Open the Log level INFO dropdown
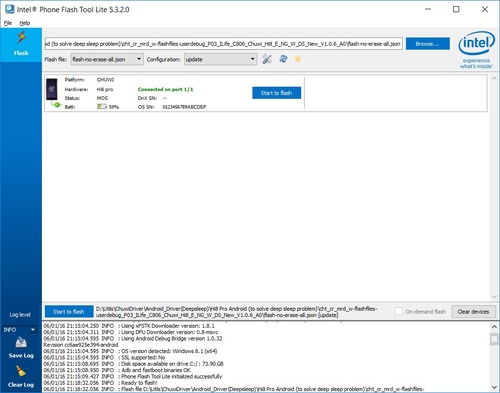 (x=19, y=330)
